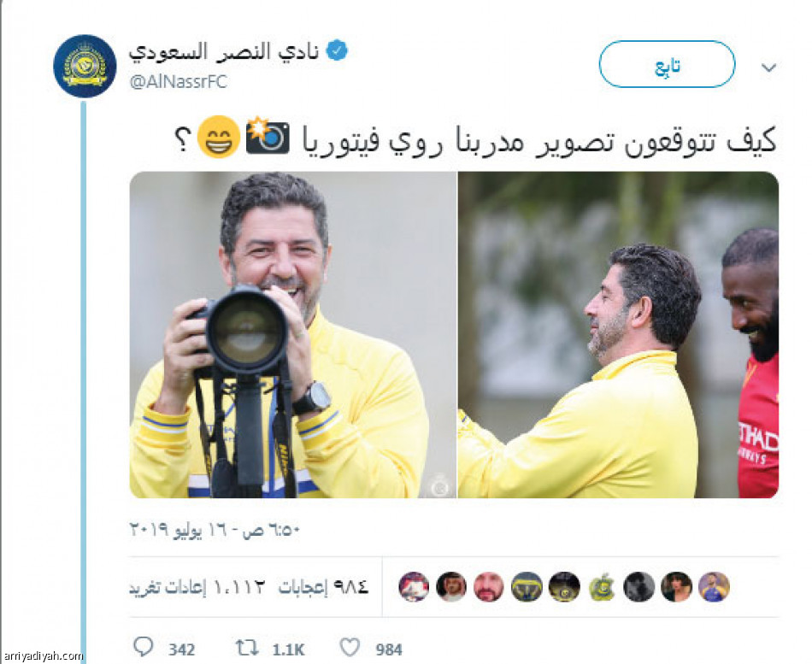View the likes list showing ٩٨٤ إعجابات
The image size is (812, 664).
(x=324, y=587)
